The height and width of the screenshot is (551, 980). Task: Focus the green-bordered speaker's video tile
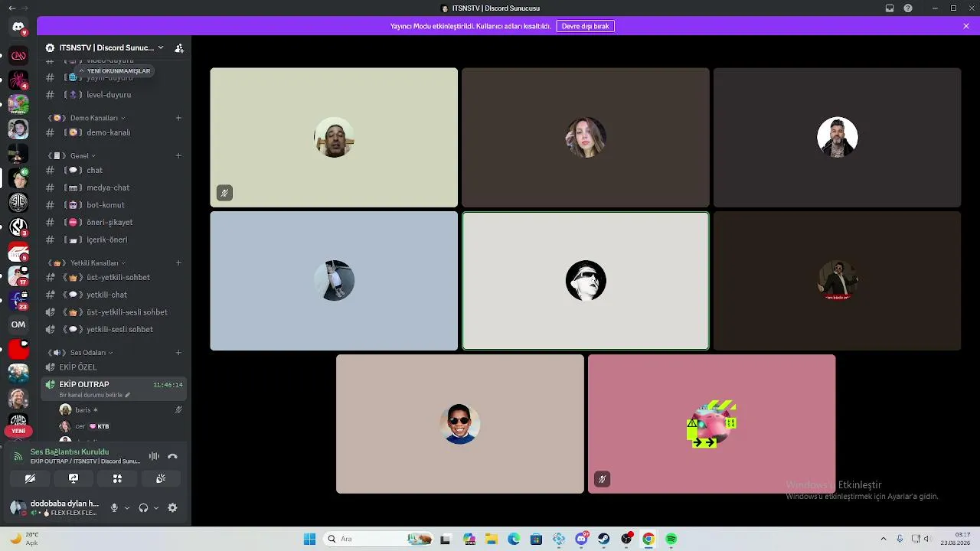586,281
